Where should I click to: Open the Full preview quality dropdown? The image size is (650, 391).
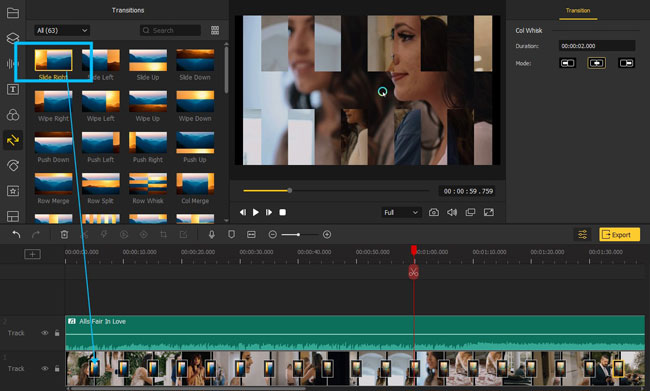pos(401,212)
